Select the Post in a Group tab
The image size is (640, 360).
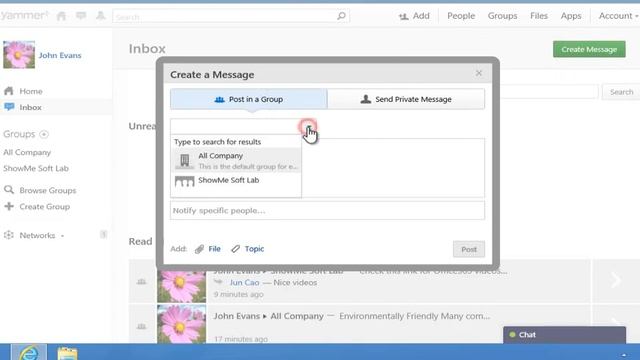click(x=249, y=99)
